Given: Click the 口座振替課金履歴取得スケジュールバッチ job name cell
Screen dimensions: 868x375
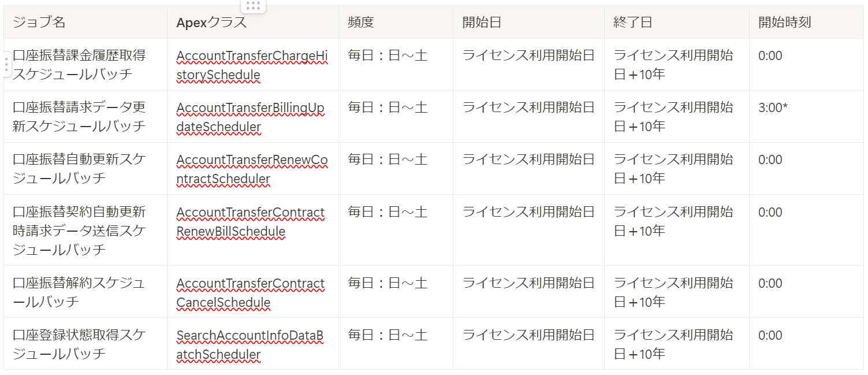Looking at the screenshot, I should pos(85,65).
